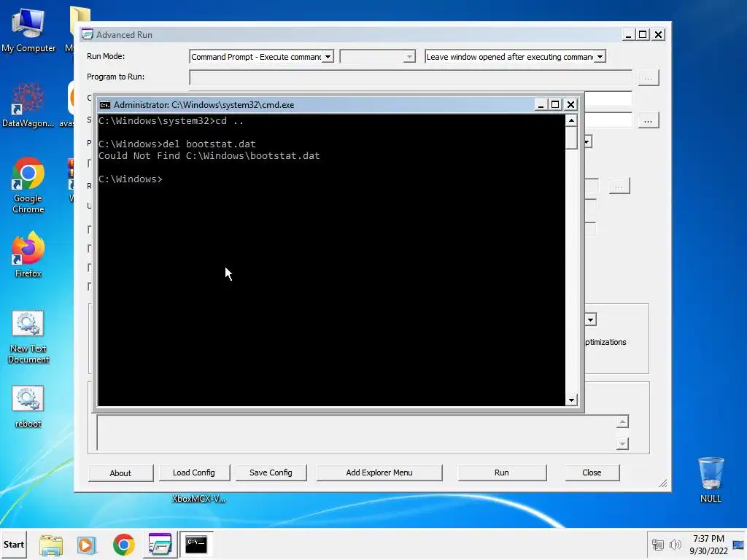Click the cmd scrollbar thumb
This screenshot has height=560, width=747.
coord(571,138)
